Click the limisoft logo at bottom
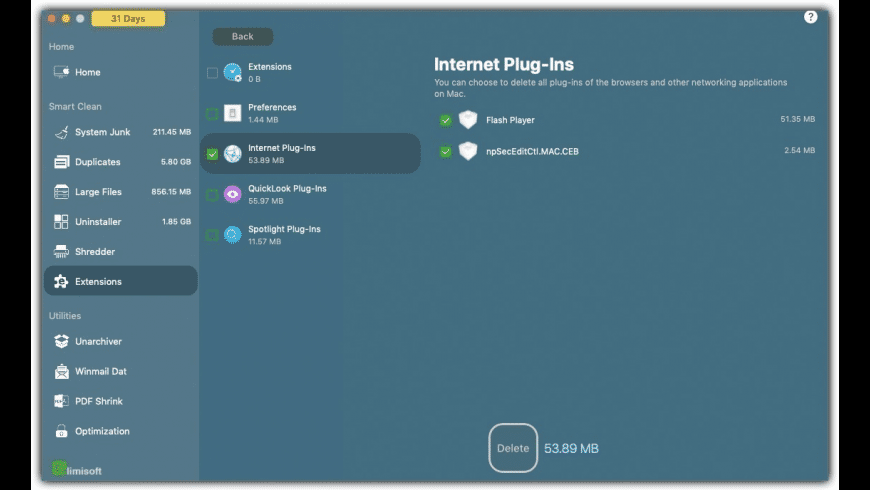870x490 pixels. click(x=77, y=469)
